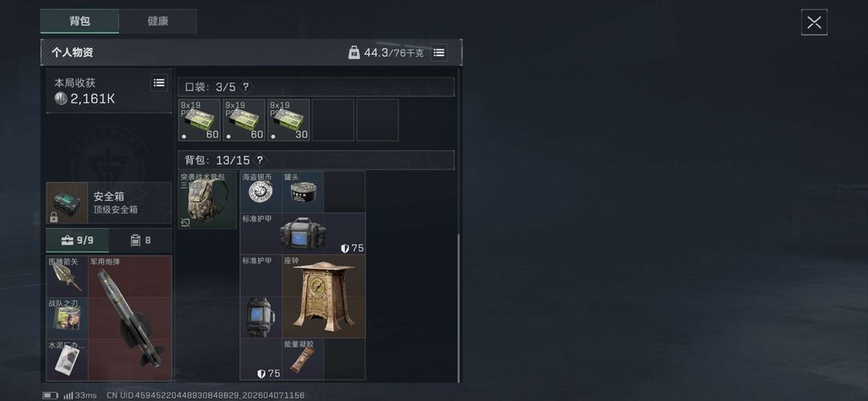Click the totem arrow item
The image size is (868, 401).
(67, 276)
